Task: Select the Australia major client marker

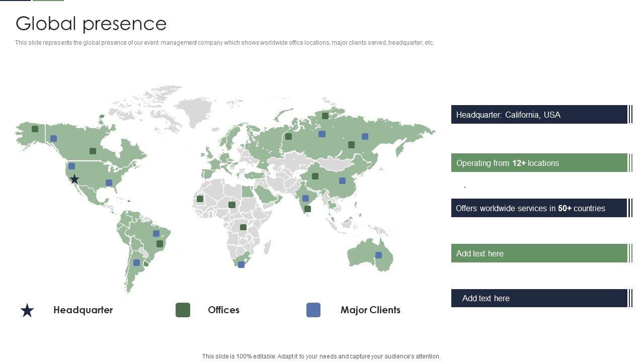Action: 378,255
